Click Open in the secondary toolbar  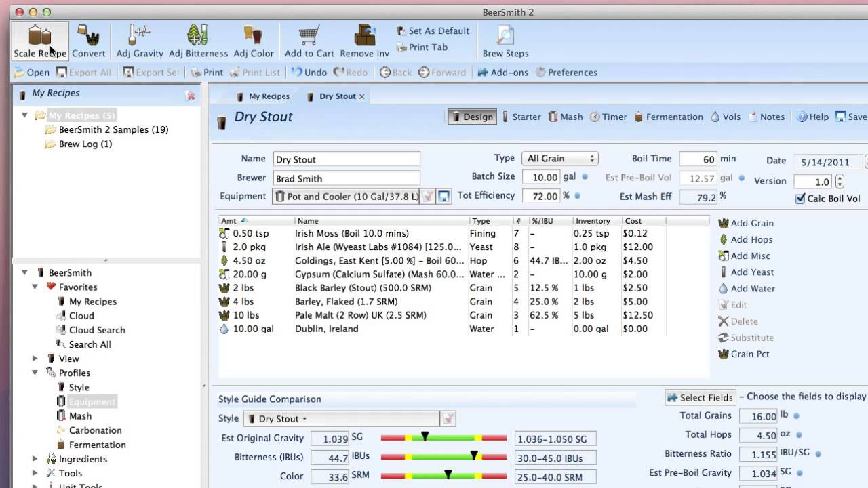[x=31, y=73]
